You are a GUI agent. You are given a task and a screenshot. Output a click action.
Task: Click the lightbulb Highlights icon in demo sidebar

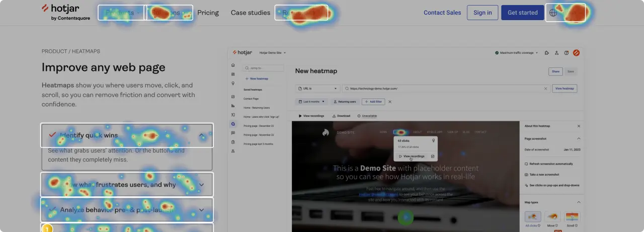(x=232, y=84)
